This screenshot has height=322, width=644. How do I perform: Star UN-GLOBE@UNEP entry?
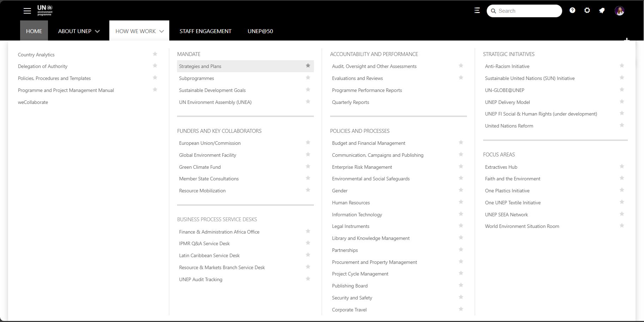[622, 90]
